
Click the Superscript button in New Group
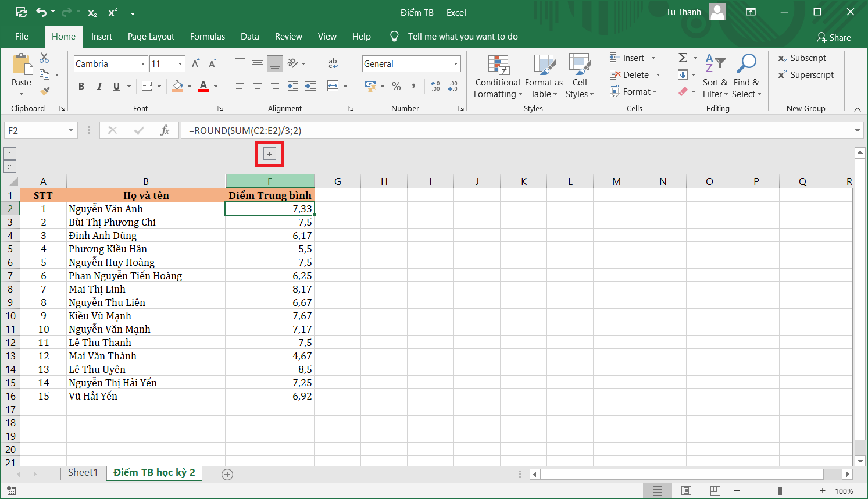806,75
